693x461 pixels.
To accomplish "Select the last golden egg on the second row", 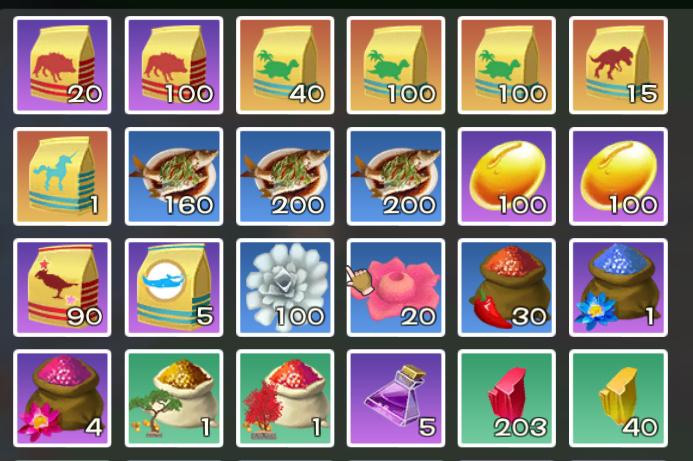I will [x=618, y=177].
